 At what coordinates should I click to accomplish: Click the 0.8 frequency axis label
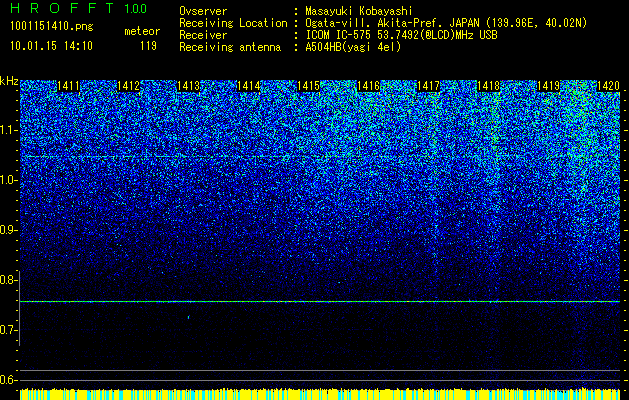coord(9,280)
